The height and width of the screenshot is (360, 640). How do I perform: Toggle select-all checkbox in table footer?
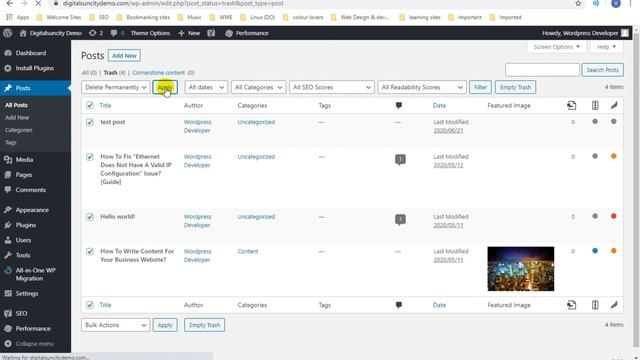90,305
